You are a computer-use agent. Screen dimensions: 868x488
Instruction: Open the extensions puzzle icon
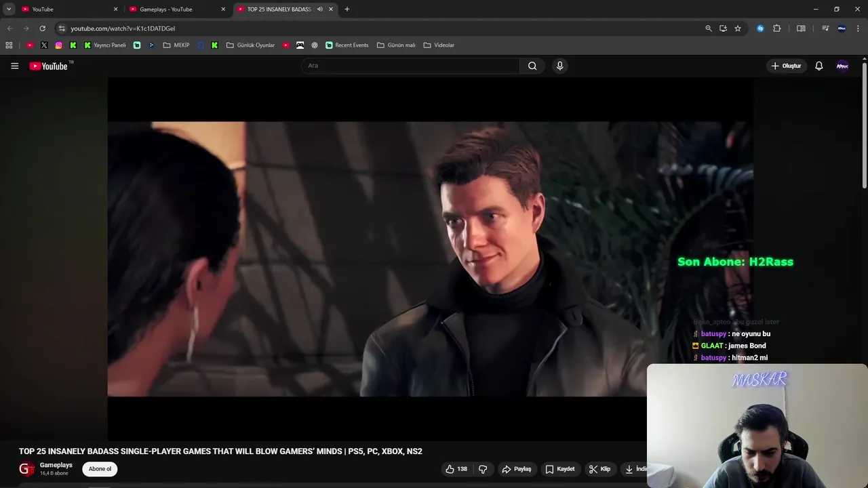click(777, 28)
